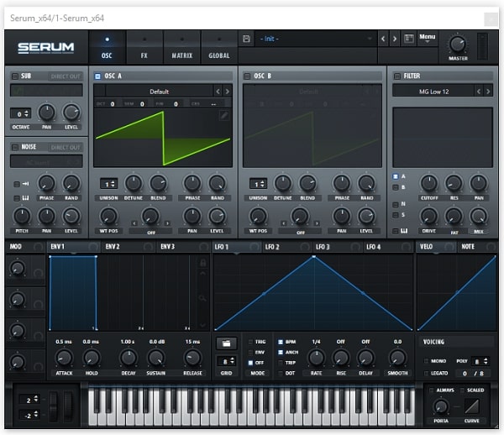Enable the MONO voicing checkbox
Screen dimensions: 504x435
(426, 361)
